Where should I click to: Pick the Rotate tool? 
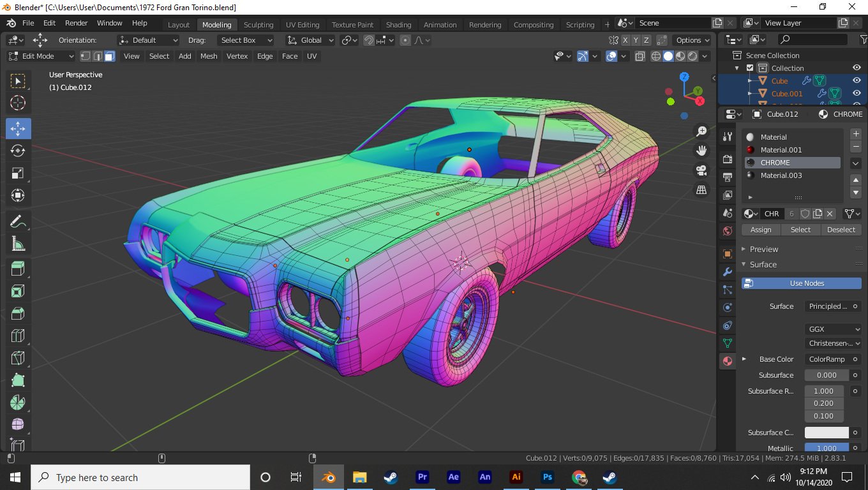pos(18,151)
